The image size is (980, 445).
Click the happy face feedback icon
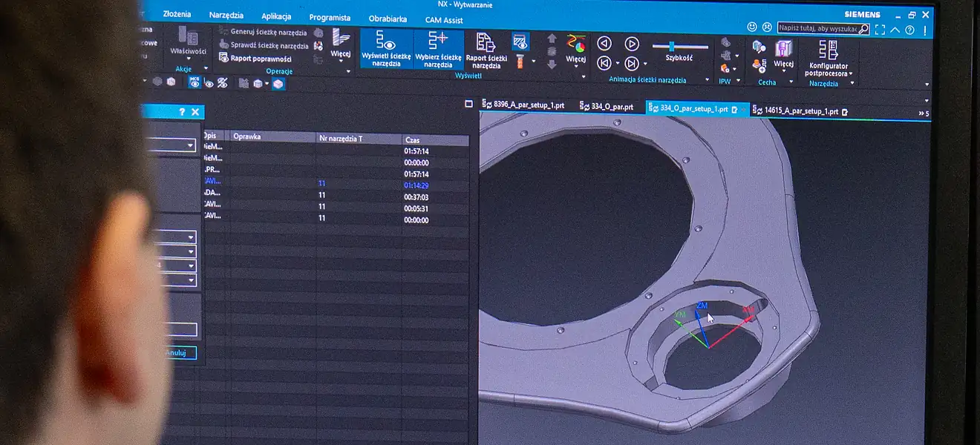click(x=752, y=27)
